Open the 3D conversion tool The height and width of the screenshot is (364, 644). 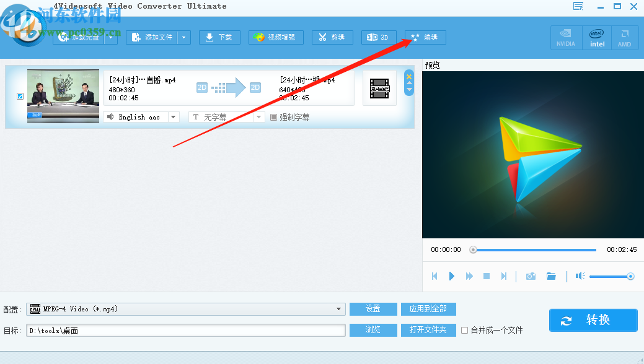pyautogui.click(x=378, y=37)
